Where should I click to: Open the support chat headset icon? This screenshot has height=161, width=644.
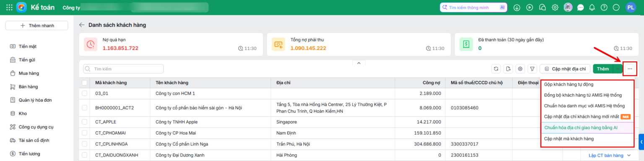click(542, 8)
